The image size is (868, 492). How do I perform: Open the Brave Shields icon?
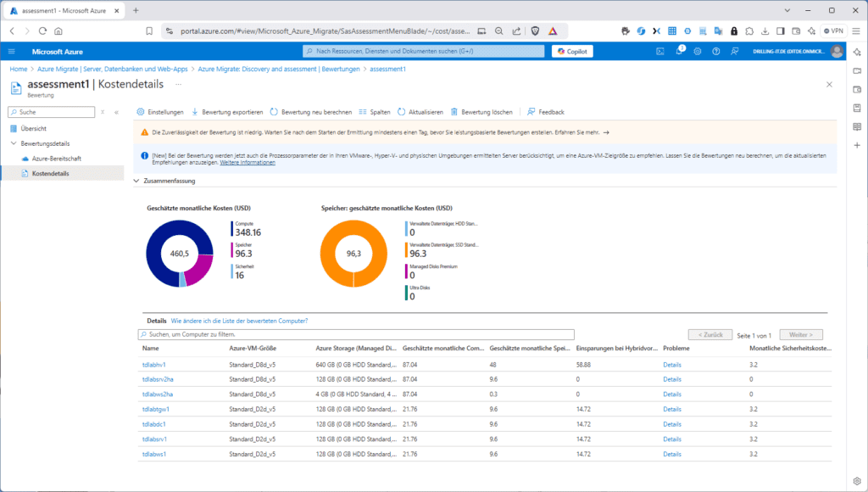pos(535,31)
